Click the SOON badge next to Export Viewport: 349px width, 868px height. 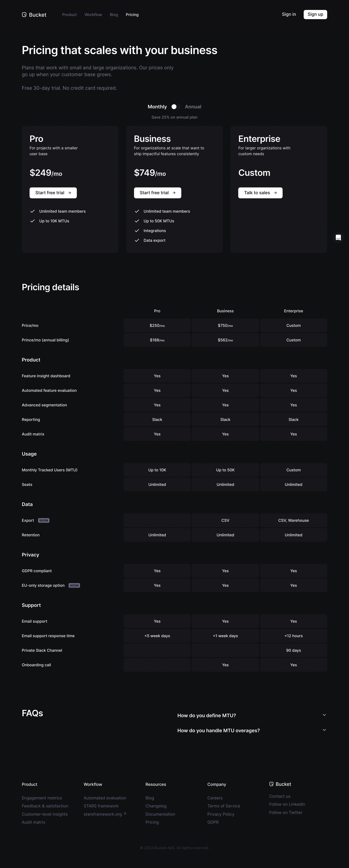tap(44, 520)
